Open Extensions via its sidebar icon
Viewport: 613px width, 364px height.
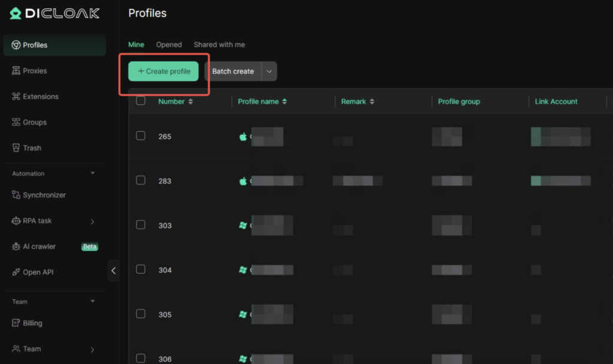point(16,96)
